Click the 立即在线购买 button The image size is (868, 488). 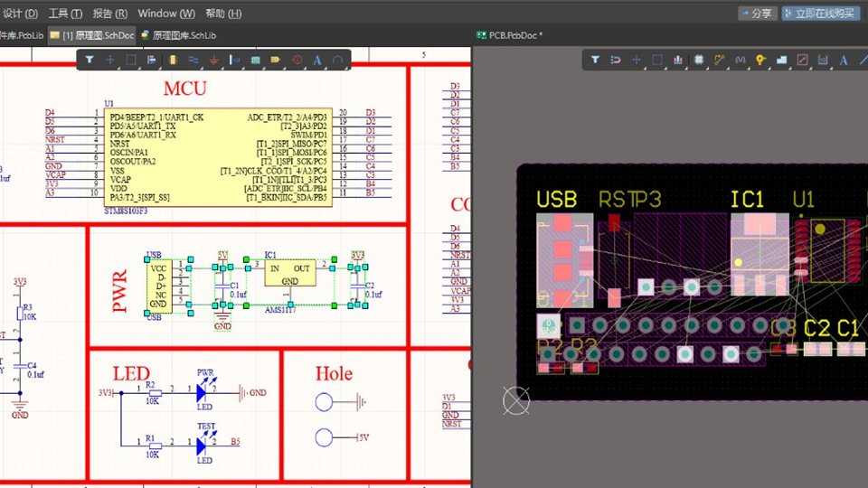(821, 14)
